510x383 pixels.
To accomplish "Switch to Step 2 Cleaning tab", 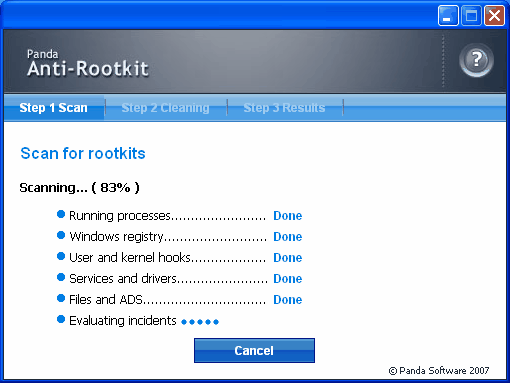I will [165, 108].
